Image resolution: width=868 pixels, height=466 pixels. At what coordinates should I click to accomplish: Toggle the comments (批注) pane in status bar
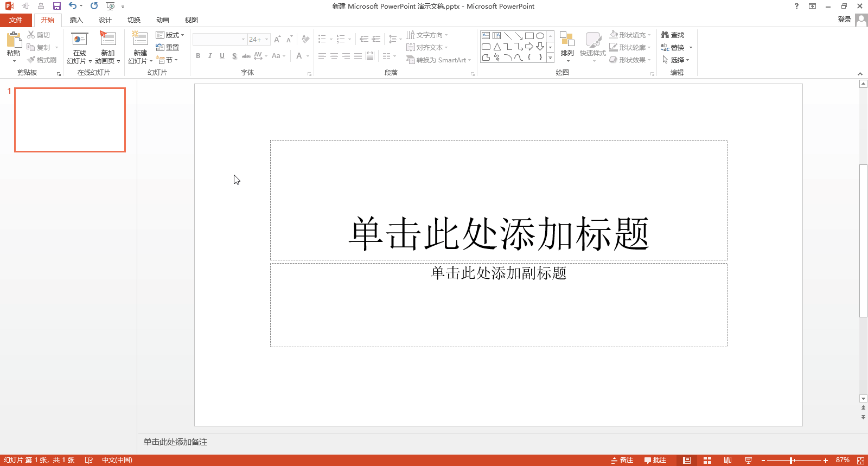pos(655,460)
